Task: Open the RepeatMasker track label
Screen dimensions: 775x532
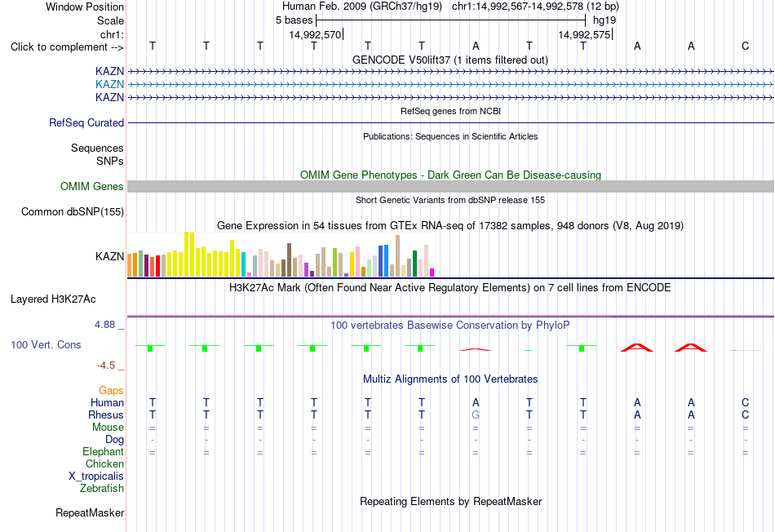Action: pyautogui.click(x=90, y=512)
